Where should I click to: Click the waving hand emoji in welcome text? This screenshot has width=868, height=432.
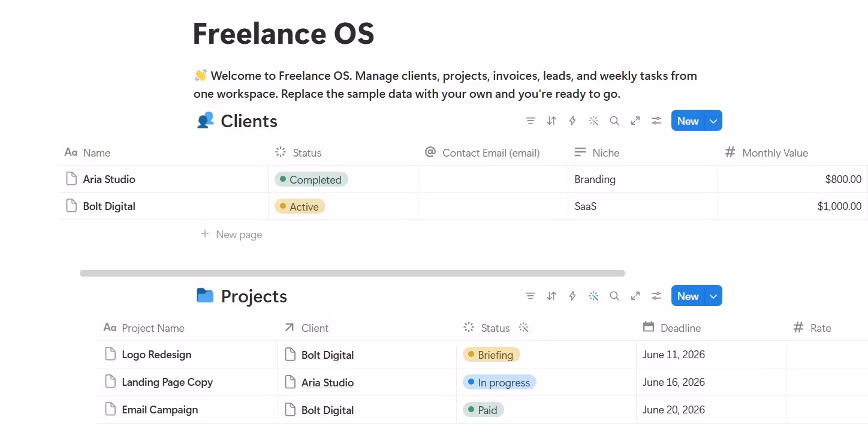201,75
